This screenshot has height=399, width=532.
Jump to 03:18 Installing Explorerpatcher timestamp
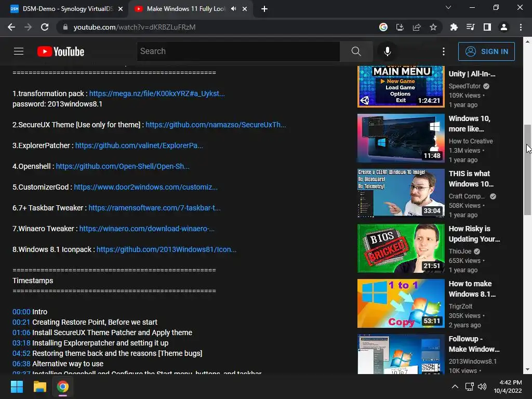(21, 343)
